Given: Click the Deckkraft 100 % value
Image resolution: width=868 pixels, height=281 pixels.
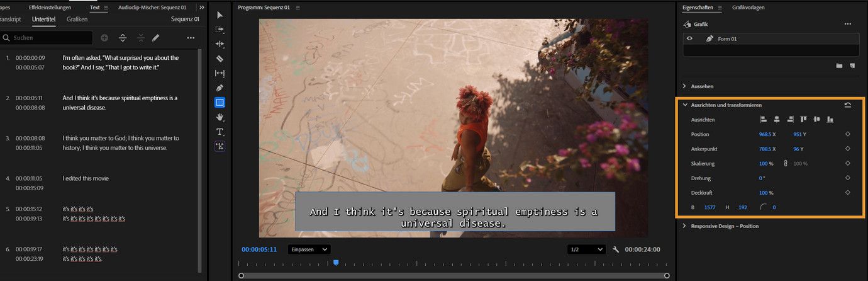Looking at the screenshot, I should [x=764, y=192].
